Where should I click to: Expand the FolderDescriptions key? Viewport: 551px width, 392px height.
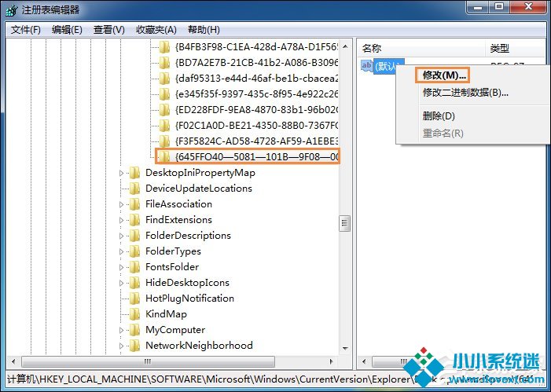click(122, 236)
